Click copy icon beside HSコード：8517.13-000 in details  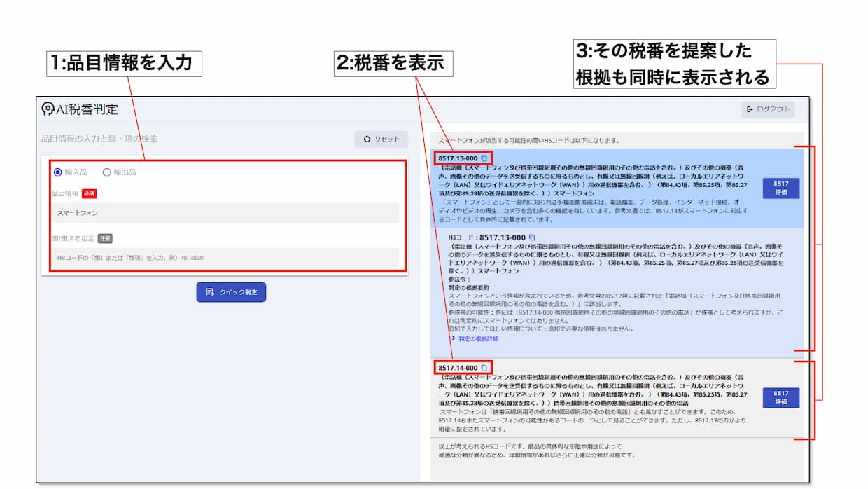532,237
